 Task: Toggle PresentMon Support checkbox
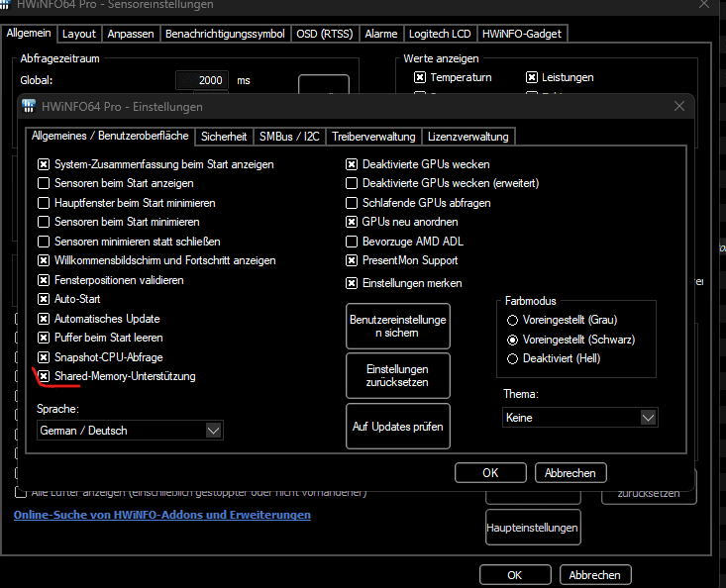pyautogui.click(x=352, y=260)
